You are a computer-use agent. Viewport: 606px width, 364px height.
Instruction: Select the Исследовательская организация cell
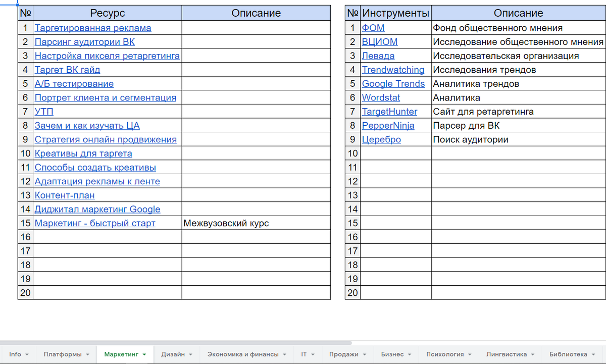point(519,56)
